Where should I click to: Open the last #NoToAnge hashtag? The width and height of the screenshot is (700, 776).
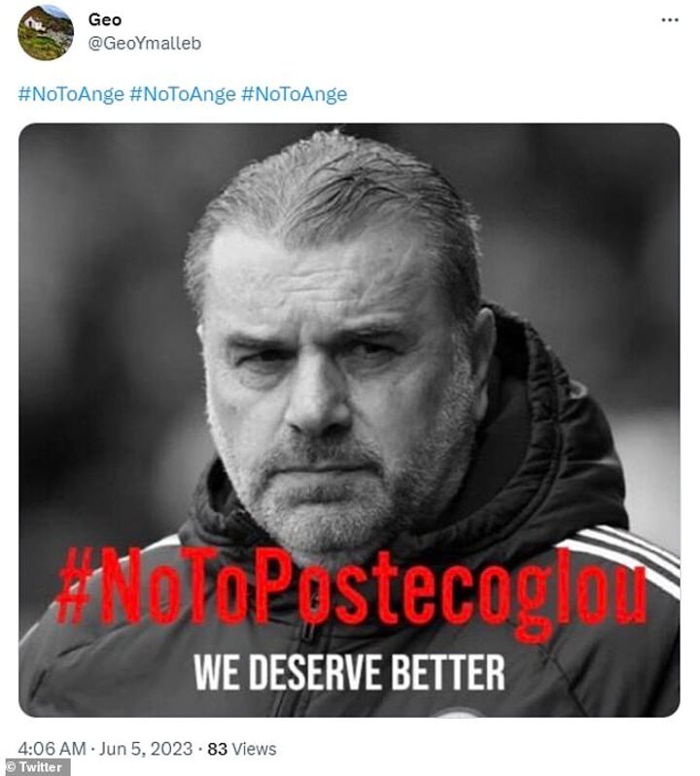pos(294,94)
